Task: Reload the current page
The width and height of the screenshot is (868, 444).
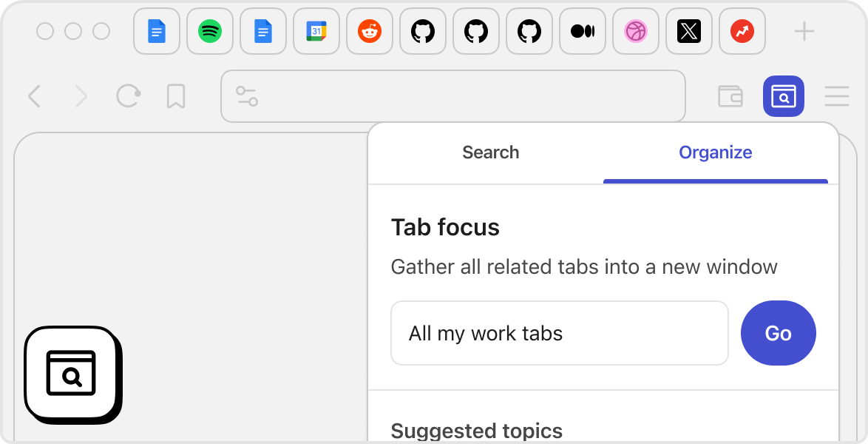Action: [129, 96]
